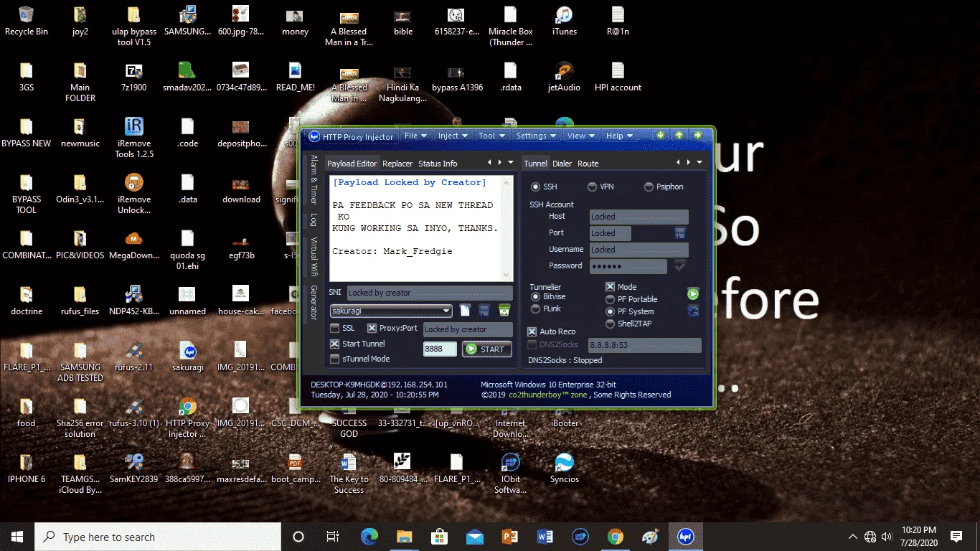Open Google Chrome from the taskbar
980x551 pixels.
[x=616, y=537]
